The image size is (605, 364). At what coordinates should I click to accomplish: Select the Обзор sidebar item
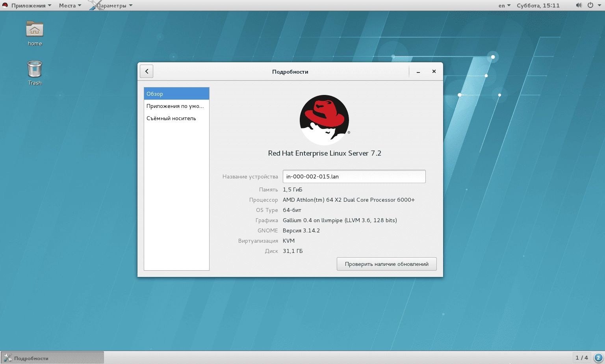176,94
